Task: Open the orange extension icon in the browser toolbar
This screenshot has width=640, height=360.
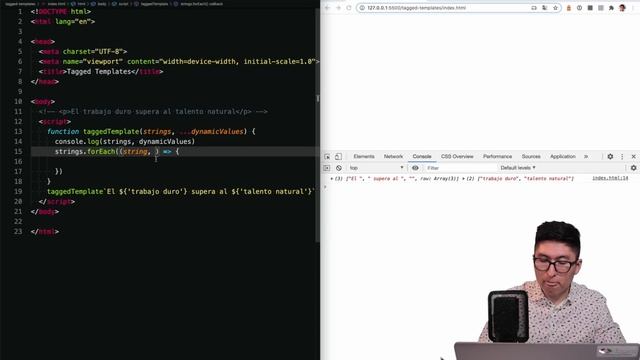Action: [x=569, y=8]
